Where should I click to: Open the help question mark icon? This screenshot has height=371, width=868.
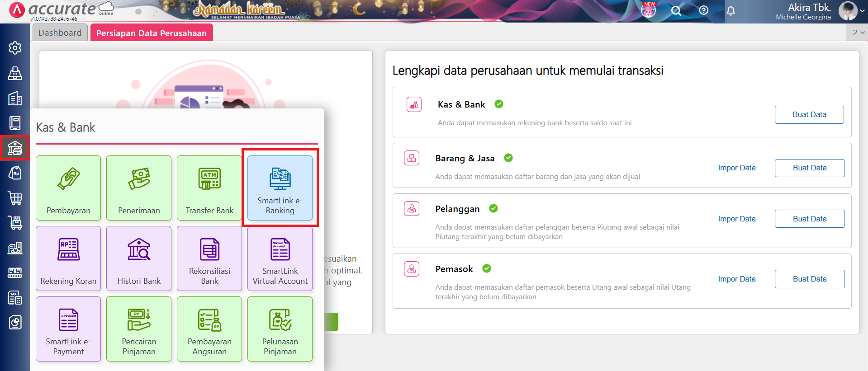coord(703,10)
